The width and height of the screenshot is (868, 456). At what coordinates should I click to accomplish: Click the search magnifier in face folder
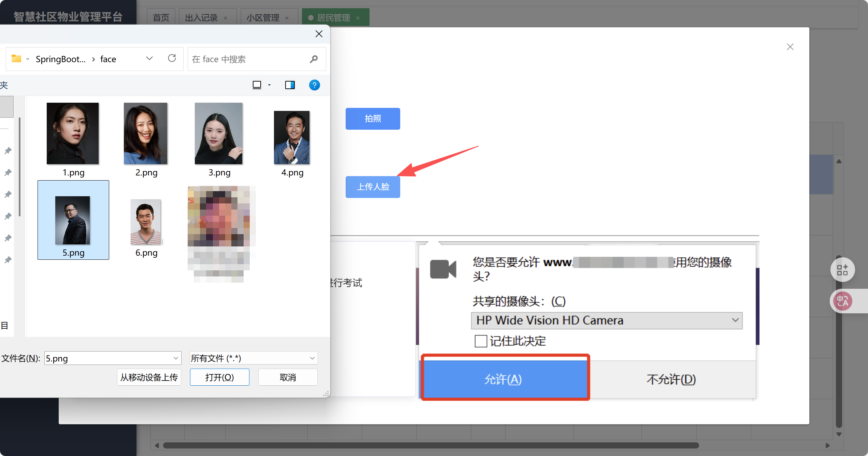tap(314, 59)
